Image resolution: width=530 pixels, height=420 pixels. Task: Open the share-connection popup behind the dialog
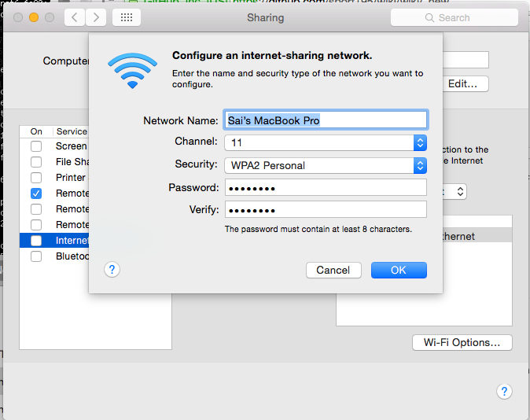pos(455,192)
